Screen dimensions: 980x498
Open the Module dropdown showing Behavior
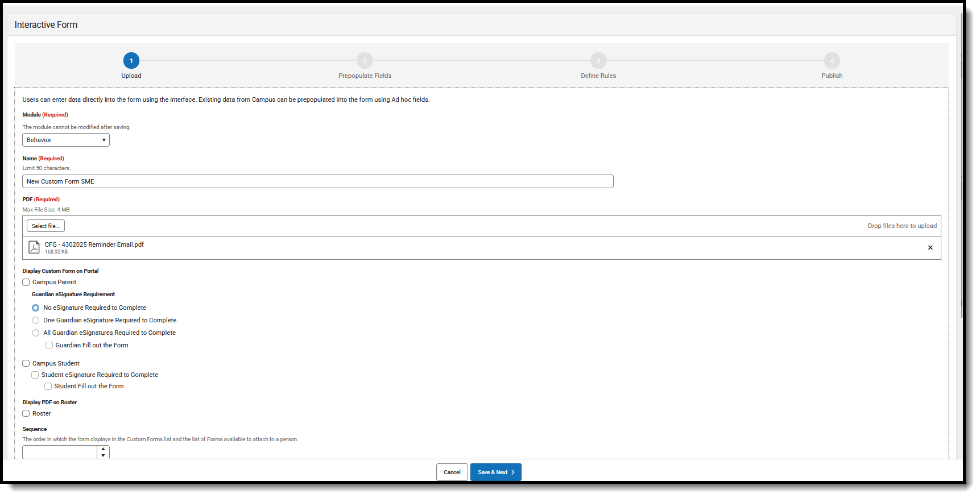[66, 140]
